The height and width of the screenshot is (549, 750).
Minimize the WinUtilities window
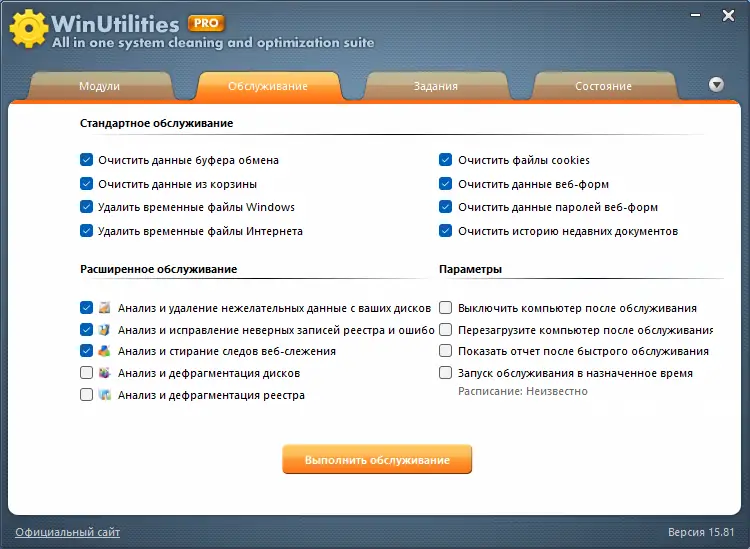click(x=696, y=15)
